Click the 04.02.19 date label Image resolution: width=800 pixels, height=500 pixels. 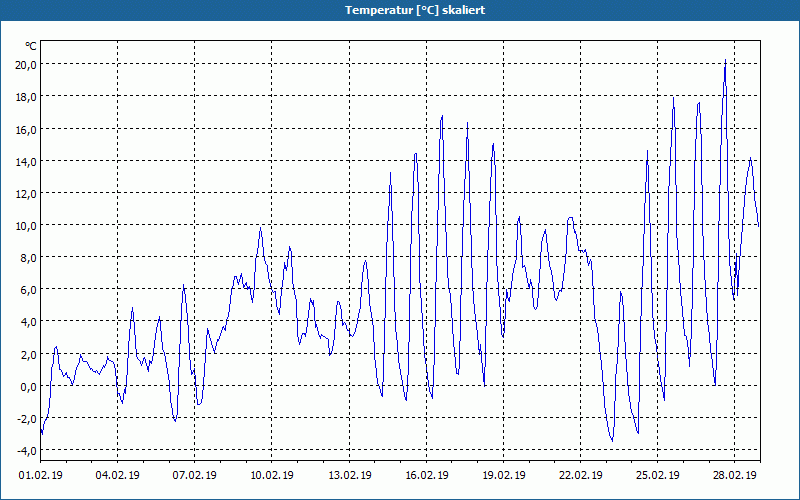pyautogui.click(x=118, y=475)
